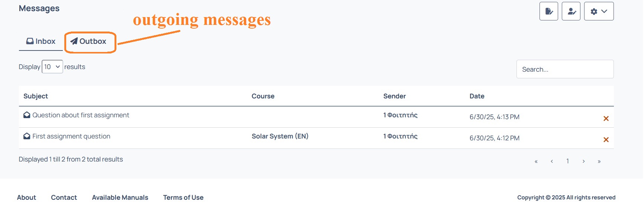Click the open envelope icon beside "First assignment question"

27,136
